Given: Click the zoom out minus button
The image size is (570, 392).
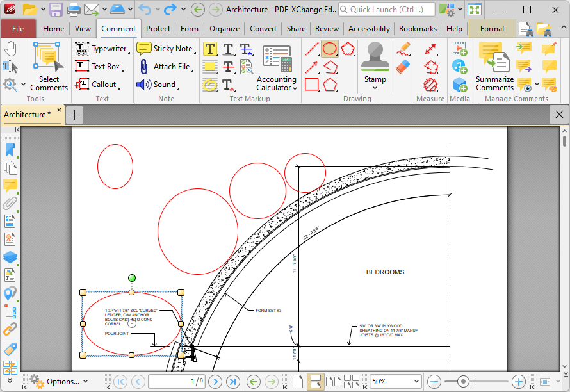Looking at the screenshot, I should point(434,382).
